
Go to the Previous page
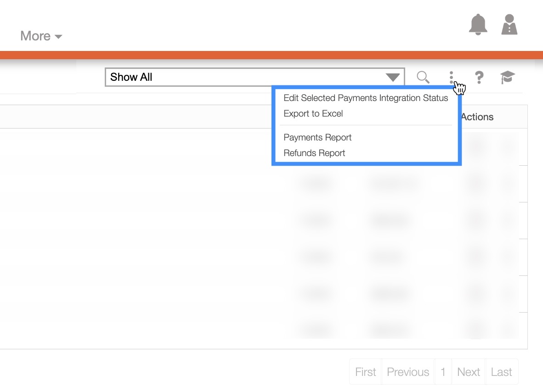(x=408, y=372)
